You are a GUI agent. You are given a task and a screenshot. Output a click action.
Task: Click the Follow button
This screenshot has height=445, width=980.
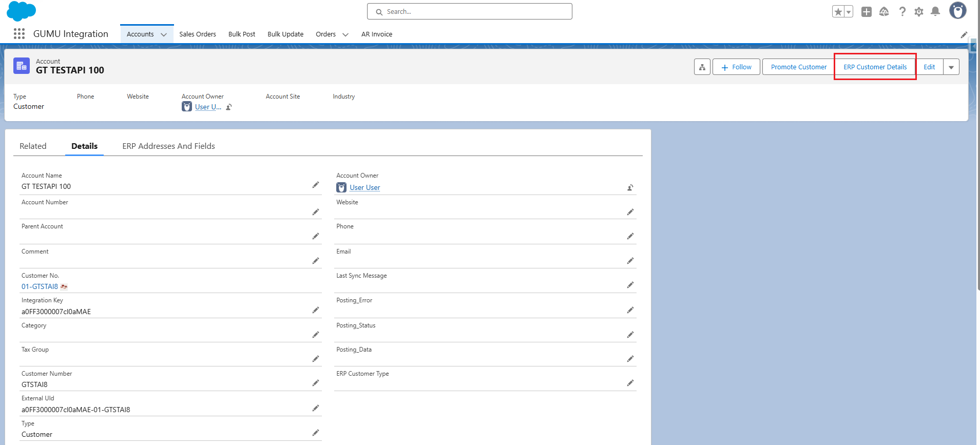point(736,67)
